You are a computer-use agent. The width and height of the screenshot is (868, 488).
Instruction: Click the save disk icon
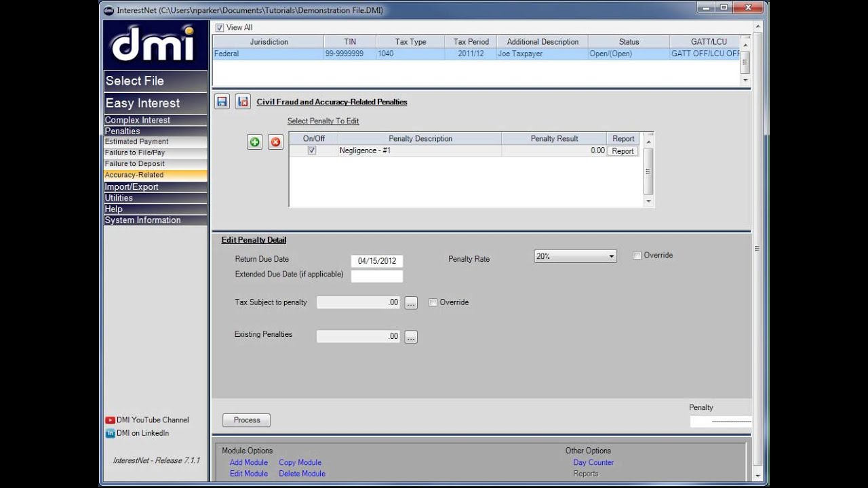click(222, 102)
